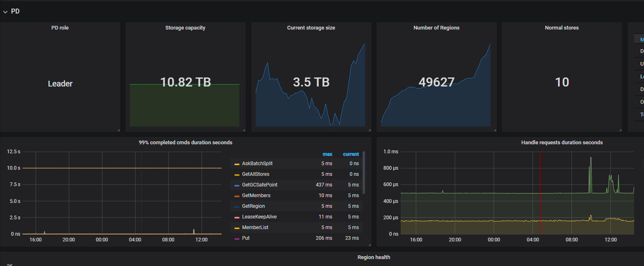644x266 pixels.
Task: Toggle the GetGCSafePoint series in the legend
Action: [x=260, y=185]
